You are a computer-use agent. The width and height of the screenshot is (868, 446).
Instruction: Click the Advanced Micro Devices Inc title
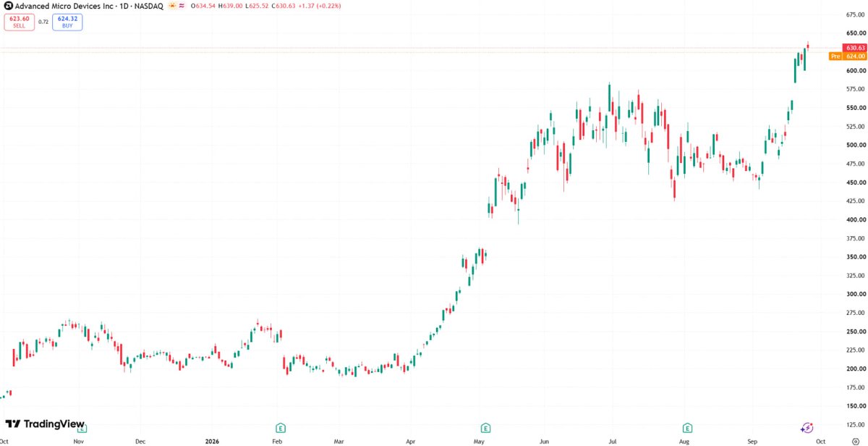[x=64, y=6]
